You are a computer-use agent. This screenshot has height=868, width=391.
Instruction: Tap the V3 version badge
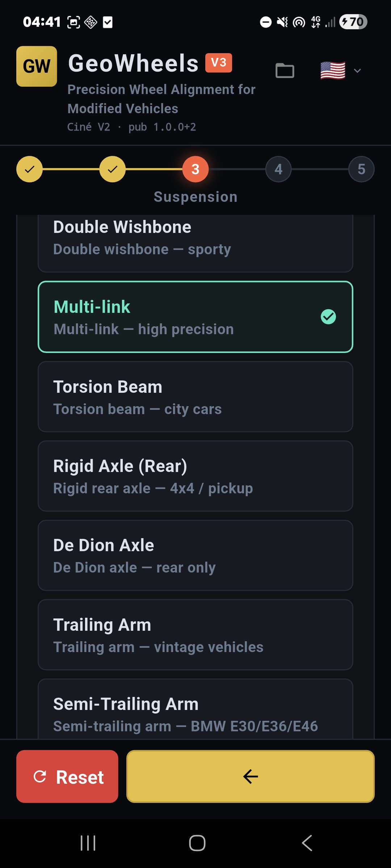[218, 63]
